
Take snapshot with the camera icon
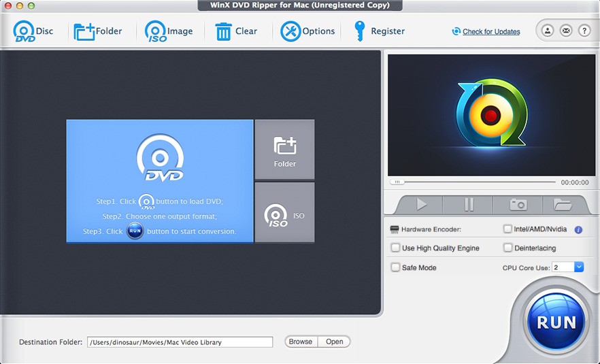tap(518, 205)
